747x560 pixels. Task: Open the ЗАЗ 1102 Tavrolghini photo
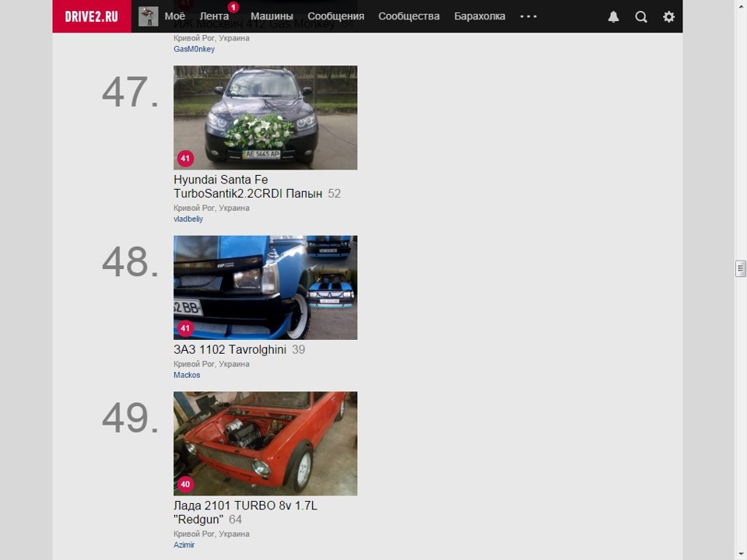pyautogui.click(x=265, y=288)
